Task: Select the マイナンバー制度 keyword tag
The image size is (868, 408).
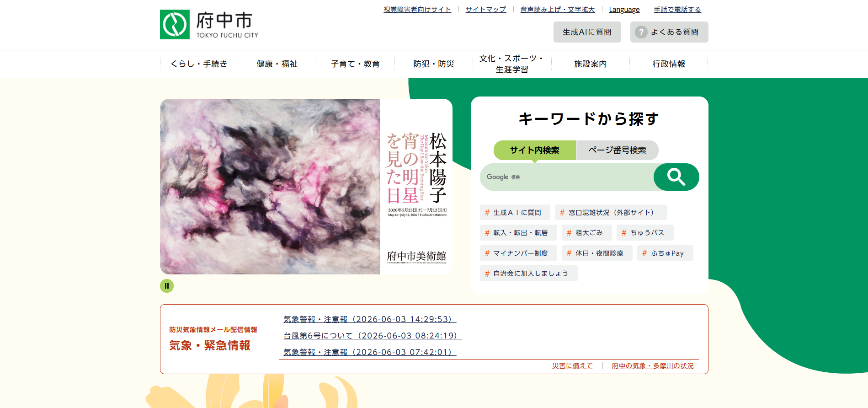Action: 518,253
